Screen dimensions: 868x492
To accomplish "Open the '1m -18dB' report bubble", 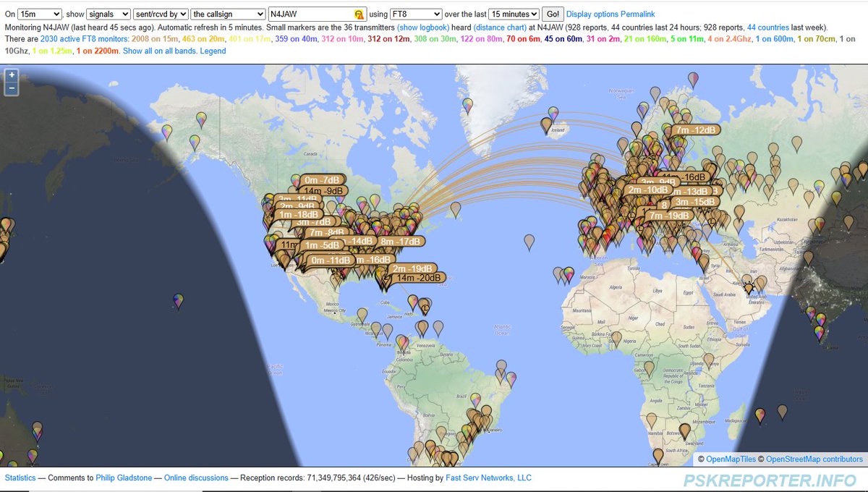I will tap(298, 214).
